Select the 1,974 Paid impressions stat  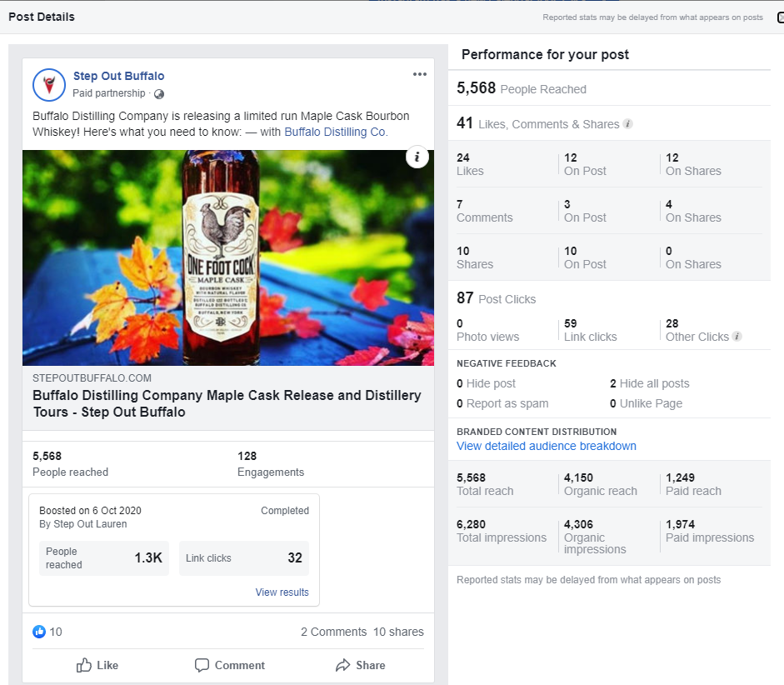click(710, 531)
